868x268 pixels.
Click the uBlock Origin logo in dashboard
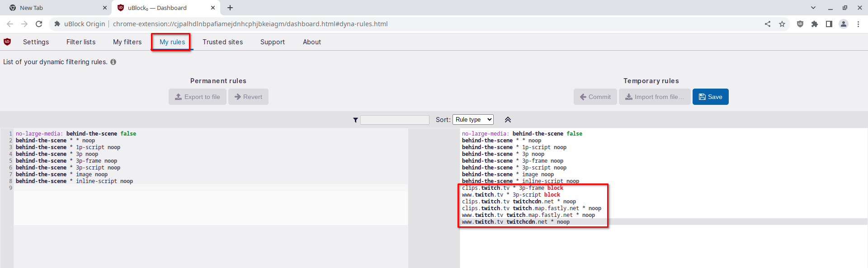pos(7,42)
